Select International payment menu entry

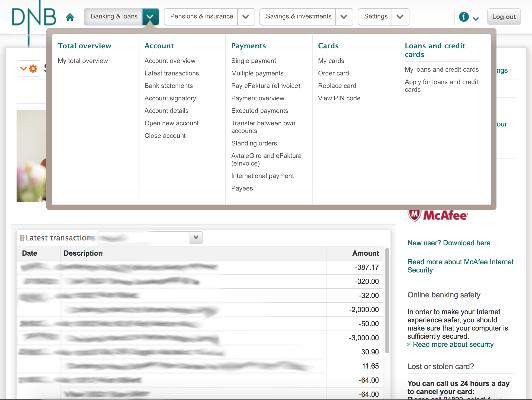coord(262,176)
